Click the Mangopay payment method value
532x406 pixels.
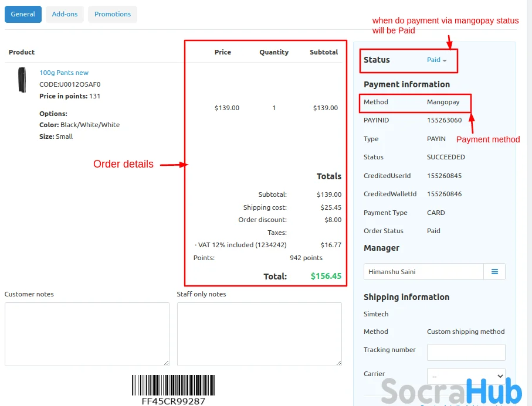tap(443, 102)
